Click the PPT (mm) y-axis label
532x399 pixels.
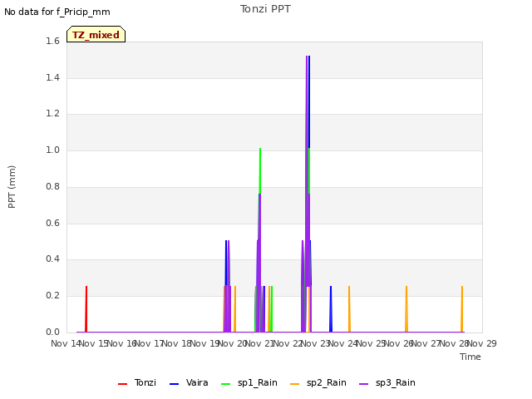(12, 186)
